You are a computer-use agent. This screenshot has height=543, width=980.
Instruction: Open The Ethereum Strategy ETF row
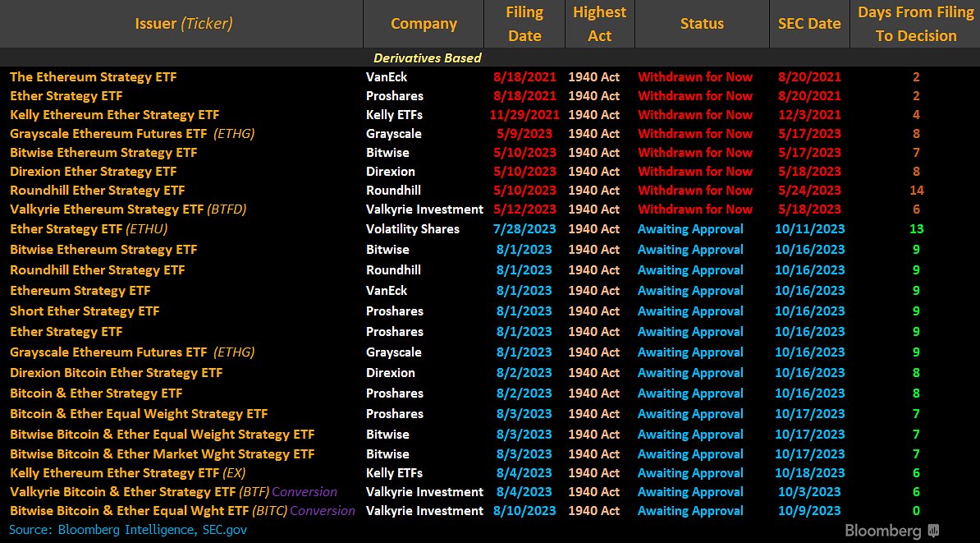coord(93,77)
